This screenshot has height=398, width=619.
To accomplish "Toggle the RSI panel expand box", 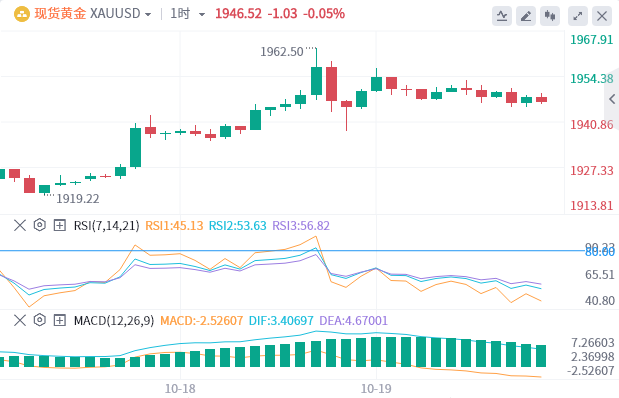I will point(60,225).
